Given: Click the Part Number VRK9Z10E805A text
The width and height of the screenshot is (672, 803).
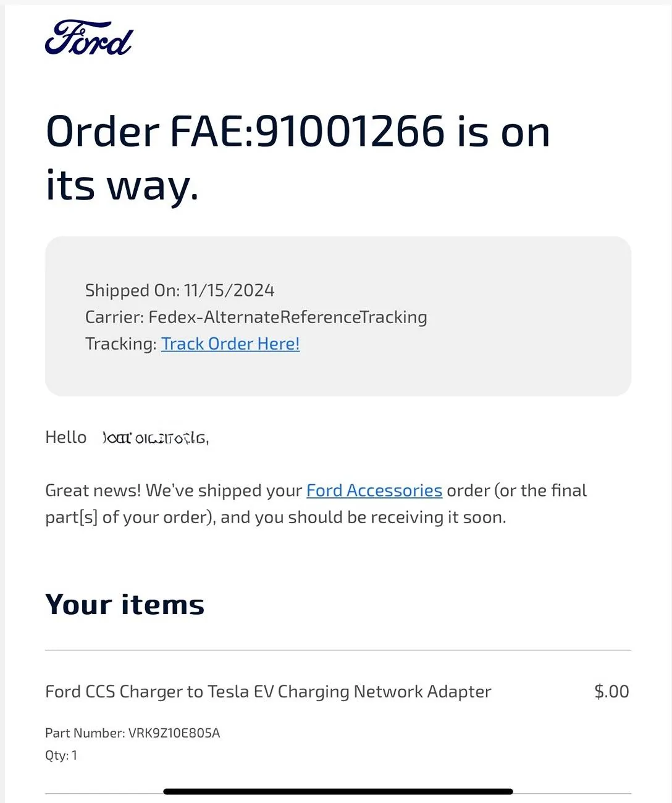Looking at the screenshot, I should pos(132,733).
